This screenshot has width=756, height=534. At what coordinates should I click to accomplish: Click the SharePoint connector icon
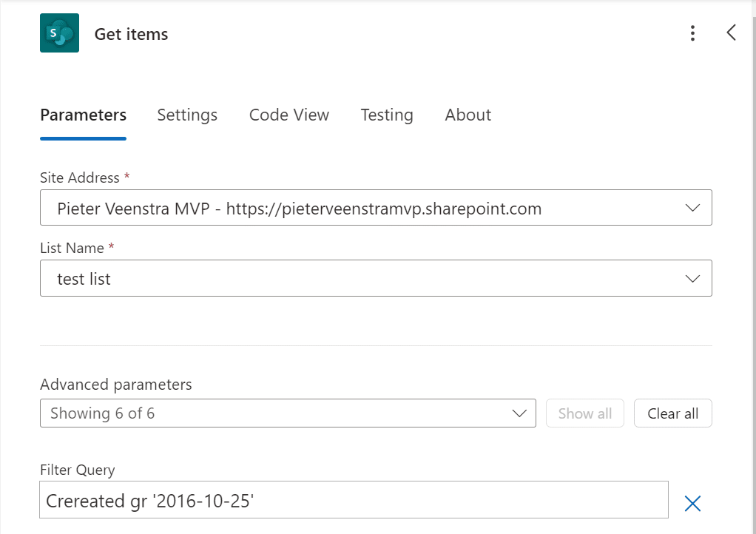[59, 33]
